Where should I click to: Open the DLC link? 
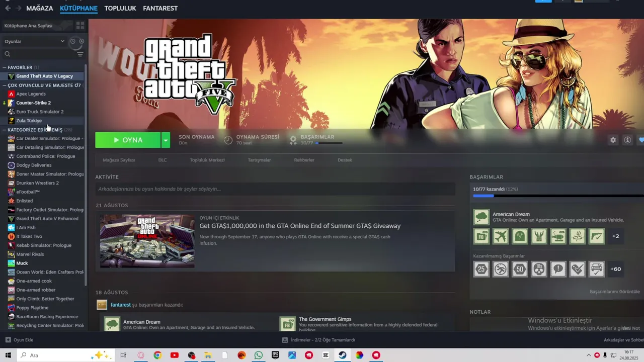(x=163, y=160)
